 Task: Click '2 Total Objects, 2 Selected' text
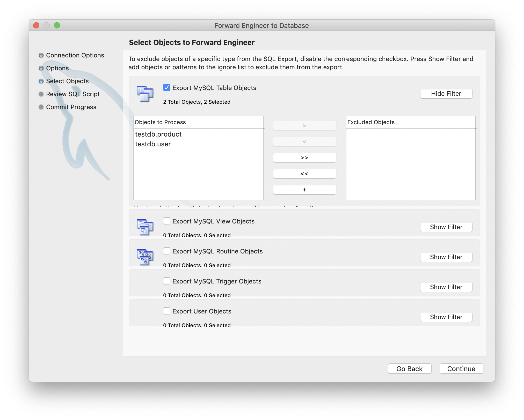tap(197, 102)
